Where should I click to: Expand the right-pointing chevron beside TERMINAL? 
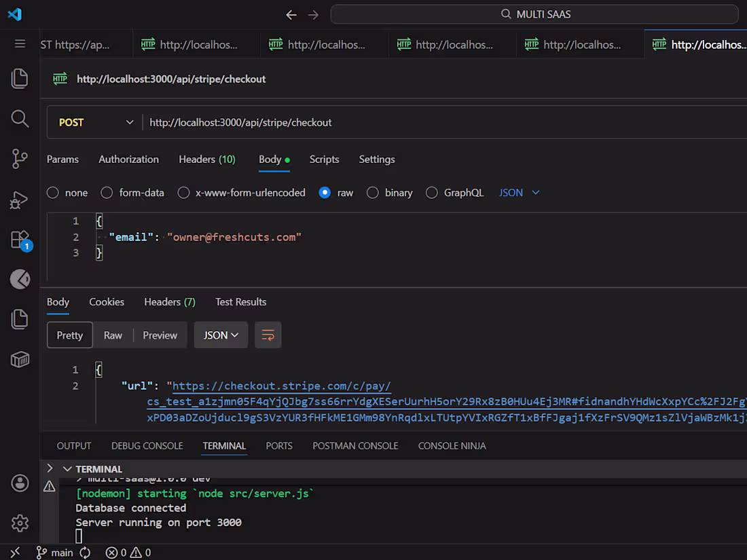(x=50, y=468)
